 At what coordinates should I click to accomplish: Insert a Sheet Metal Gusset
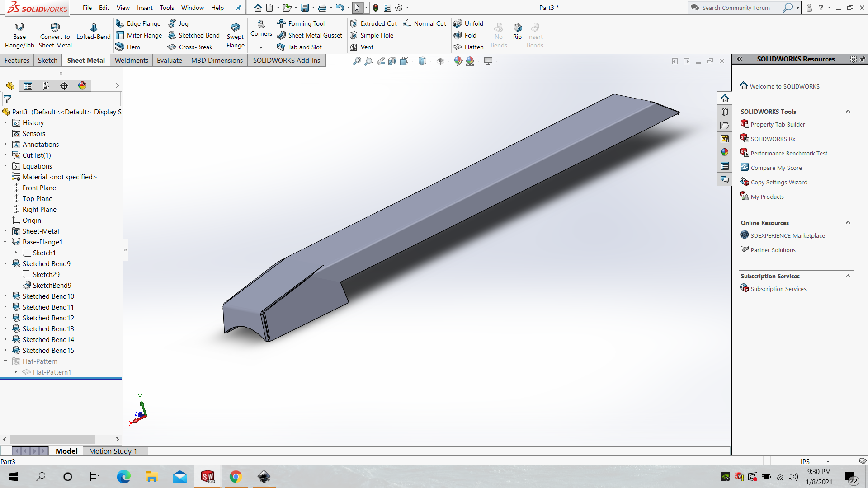click(x=310, y=35)
